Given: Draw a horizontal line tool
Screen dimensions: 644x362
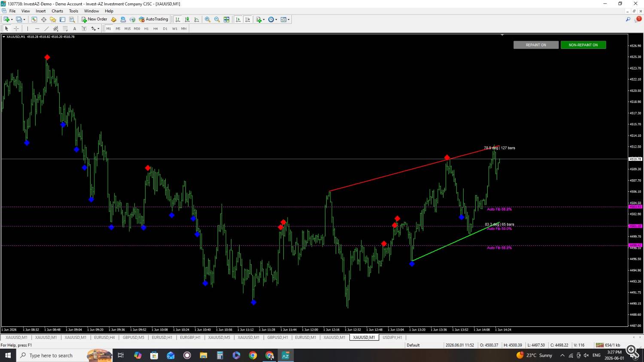Looking at the screenshot, I should pyautogui.click(x=37, y=29).
